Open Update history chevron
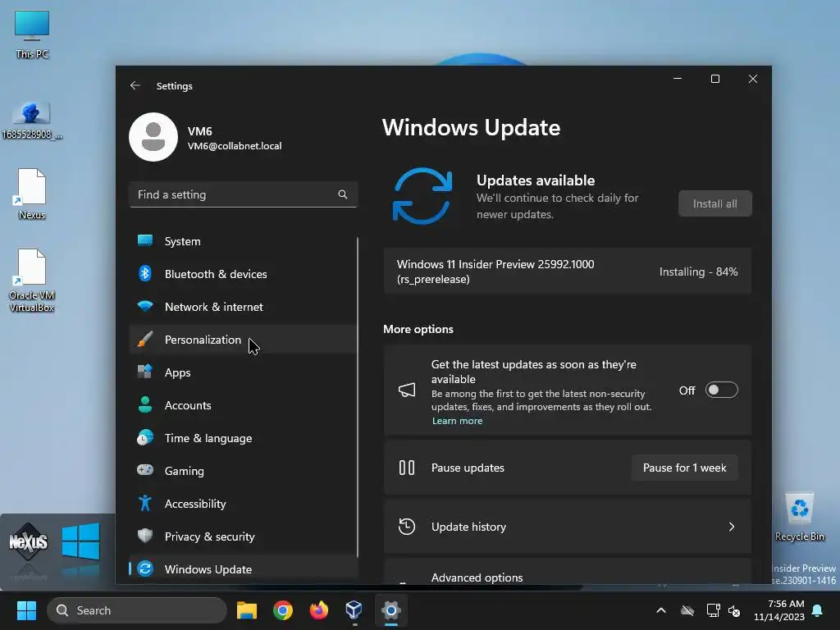 [x=731, y=527]
